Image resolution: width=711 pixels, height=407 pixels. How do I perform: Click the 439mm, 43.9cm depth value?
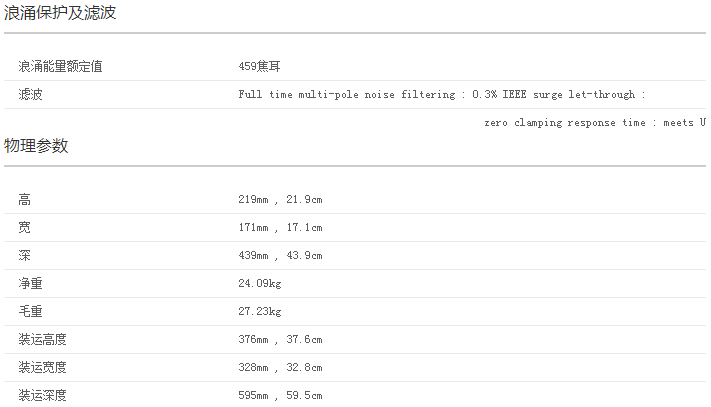pos(280,256)
